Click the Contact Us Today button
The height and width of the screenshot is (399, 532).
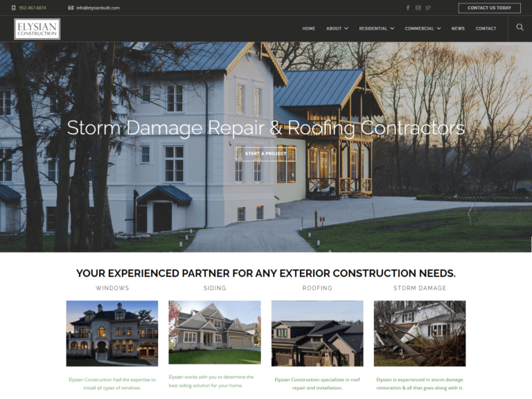coord(489,8)
